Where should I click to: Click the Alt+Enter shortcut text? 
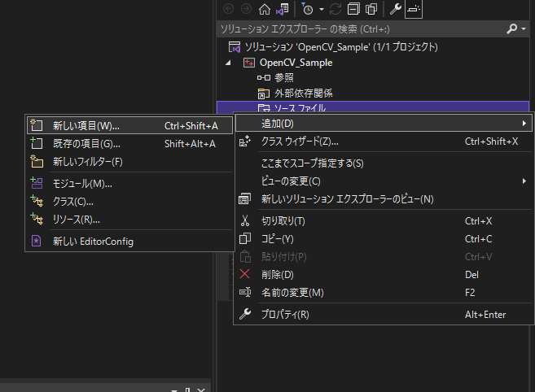tap(485, 315)
